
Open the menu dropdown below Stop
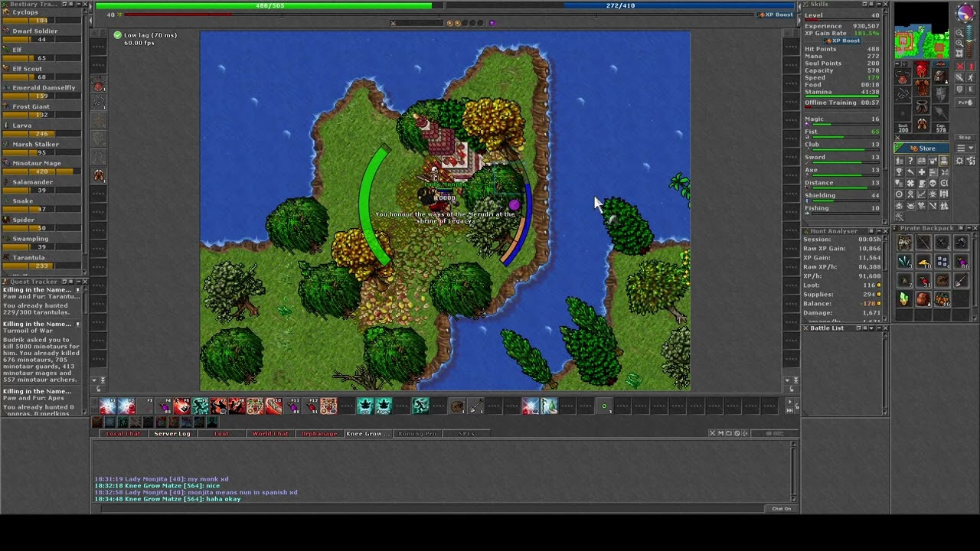click(965, 148)
